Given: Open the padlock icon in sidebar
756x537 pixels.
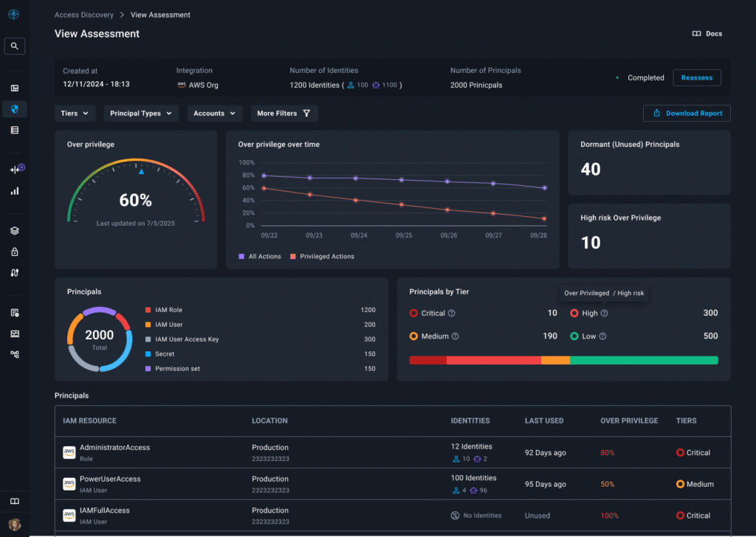Looking at the screenshot, I should coord(15,252).
